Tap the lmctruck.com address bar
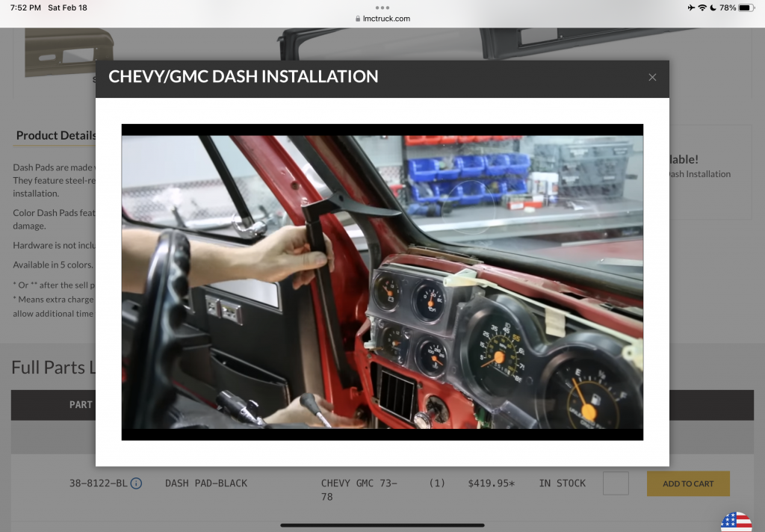765x532 pixels. (382, 19)
